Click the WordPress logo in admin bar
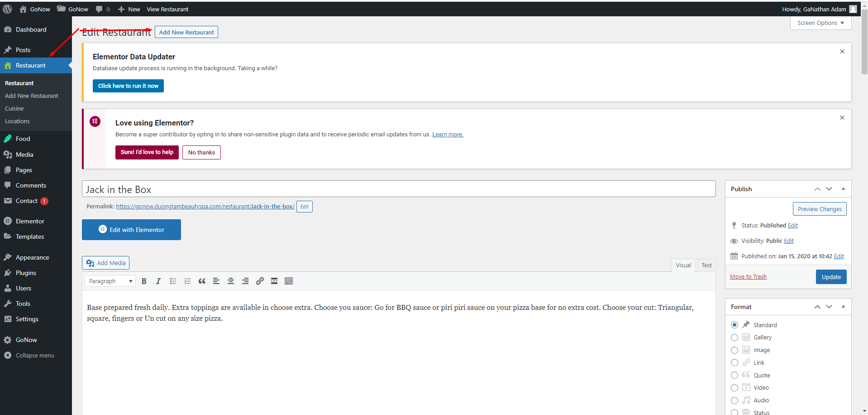 [x=7, y=9]
